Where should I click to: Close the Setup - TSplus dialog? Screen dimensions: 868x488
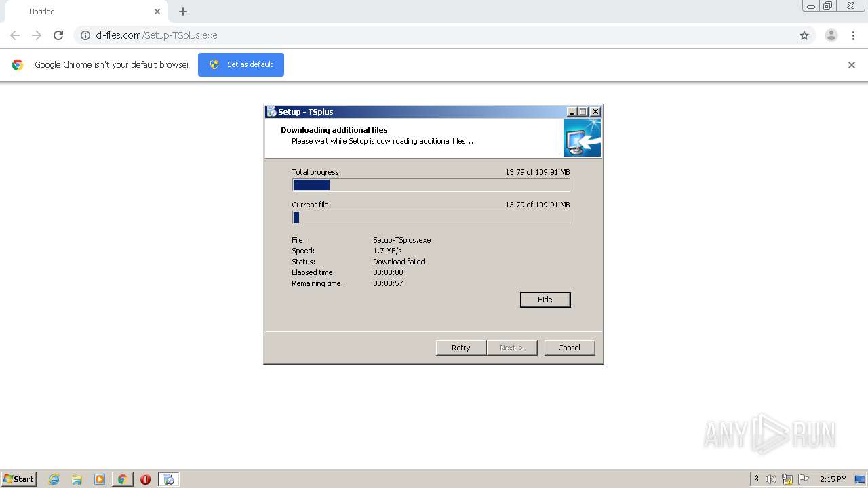(x=595, y=112)
